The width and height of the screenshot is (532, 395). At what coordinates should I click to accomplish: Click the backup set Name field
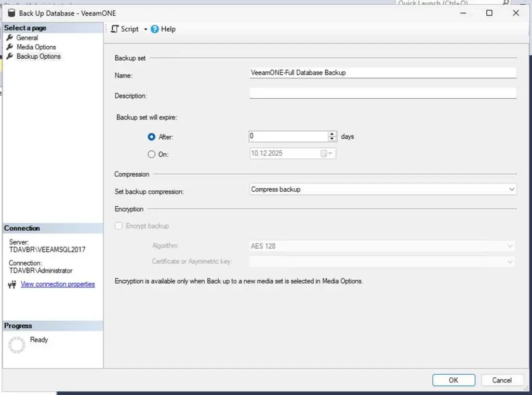383,73
